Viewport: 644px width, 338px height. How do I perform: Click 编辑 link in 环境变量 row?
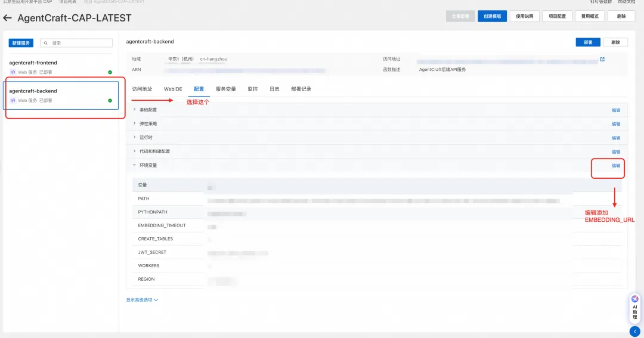[616, 166]
